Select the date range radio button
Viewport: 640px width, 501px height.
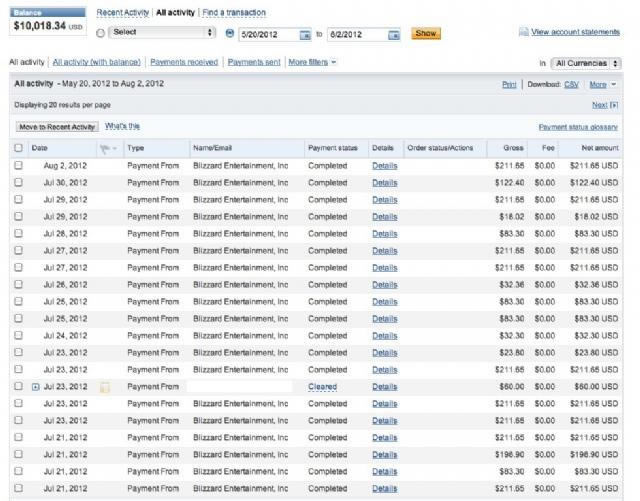pyautogui.click(x=230, y=33)
